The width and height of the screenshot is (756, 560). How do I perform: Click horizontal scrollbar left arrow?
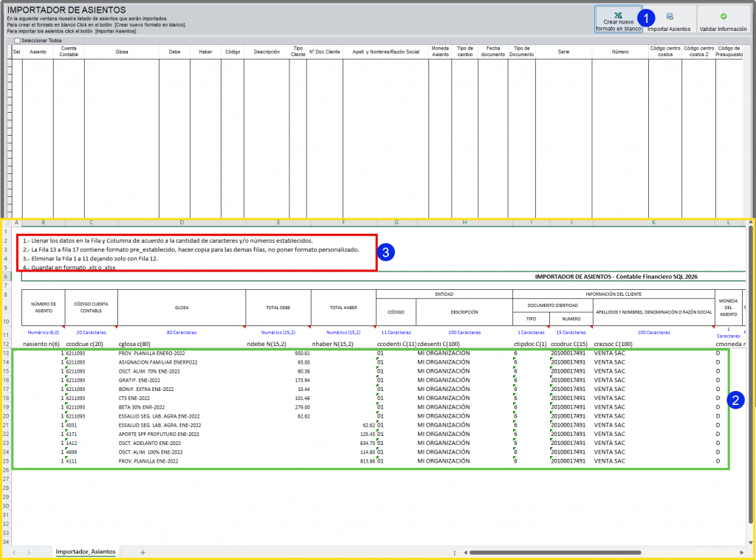pos(465,553)
